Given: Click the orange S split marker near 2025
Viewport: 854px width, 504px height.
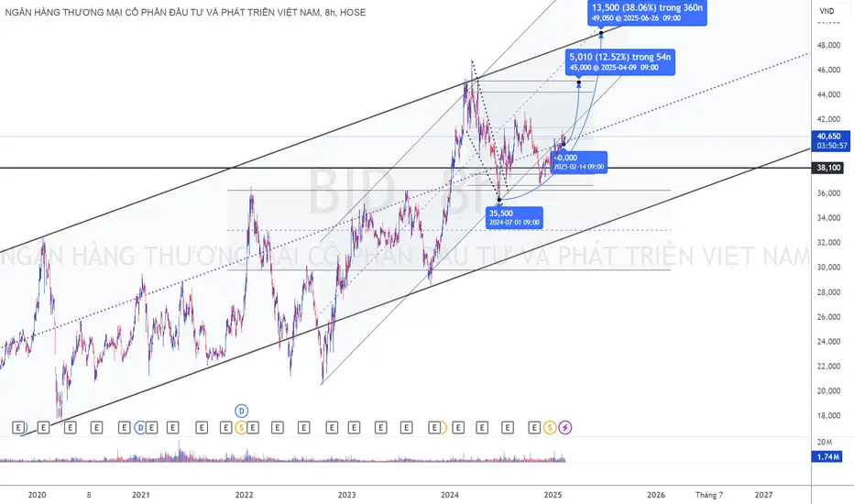Looking at the screenshot, I should pyautogui.click(x=550, y=427).
